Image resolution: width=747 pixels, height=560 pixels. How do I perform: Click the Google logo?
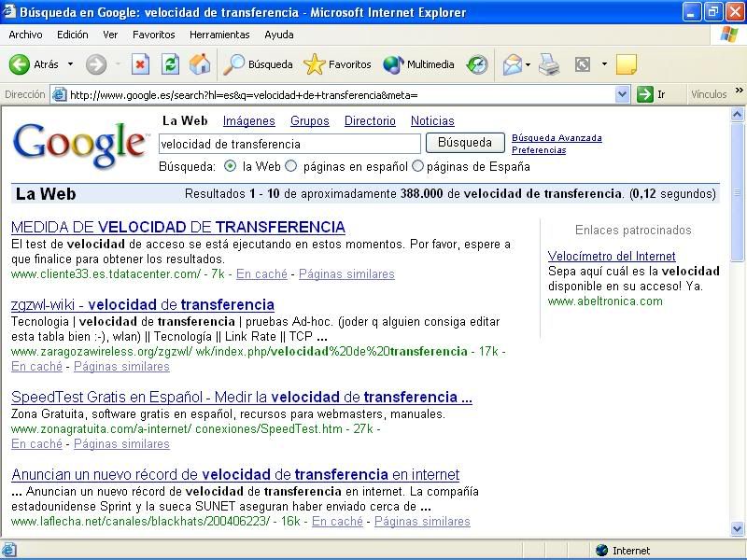[79, 145]
